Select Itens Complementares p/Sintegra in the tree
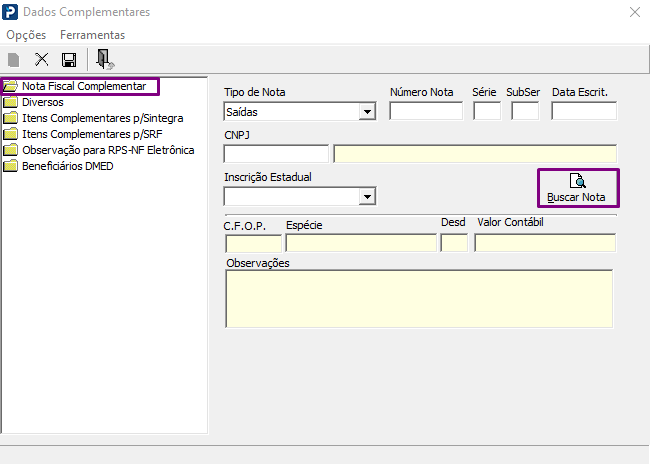This screenshot has width=650, height=465. (102, 118)
